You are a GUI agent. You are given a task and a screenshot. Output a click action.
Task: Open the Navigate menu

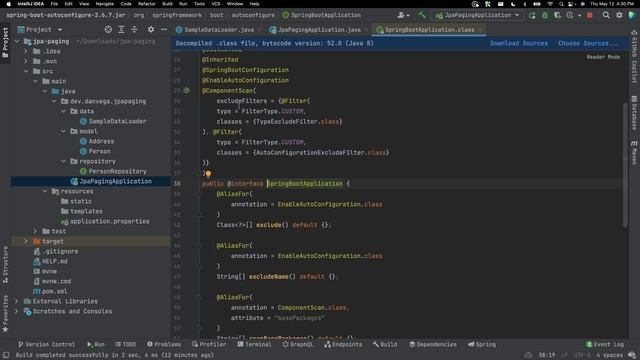104,4
